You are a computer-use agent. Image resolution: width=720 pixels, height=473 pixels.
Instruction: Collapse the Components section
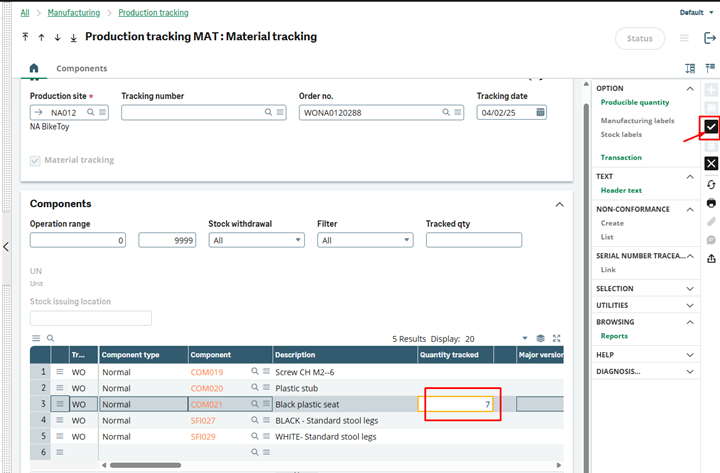point(558,204)
